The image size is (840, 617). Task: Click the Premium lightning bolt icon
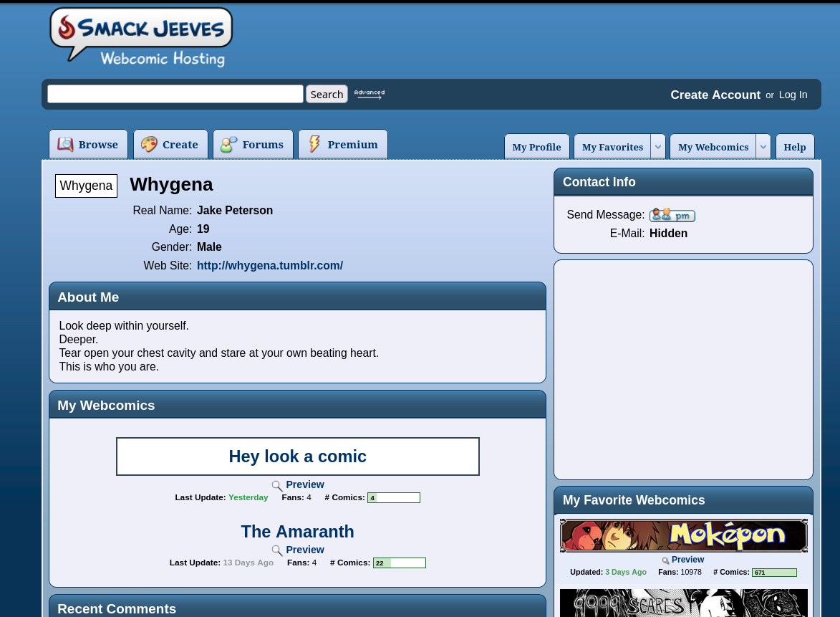coord(314,143)
